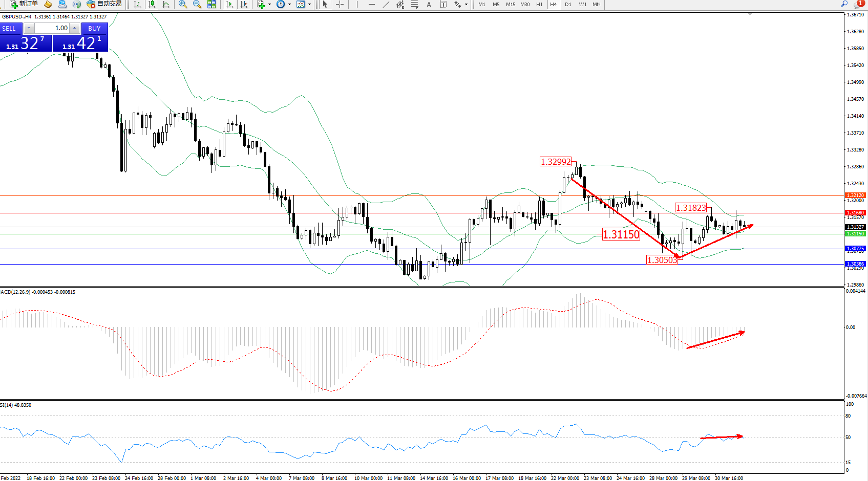This screenshot has height=481, width=868.
Task: Switch to the D1 timeframe
Action: click(568, 4)
